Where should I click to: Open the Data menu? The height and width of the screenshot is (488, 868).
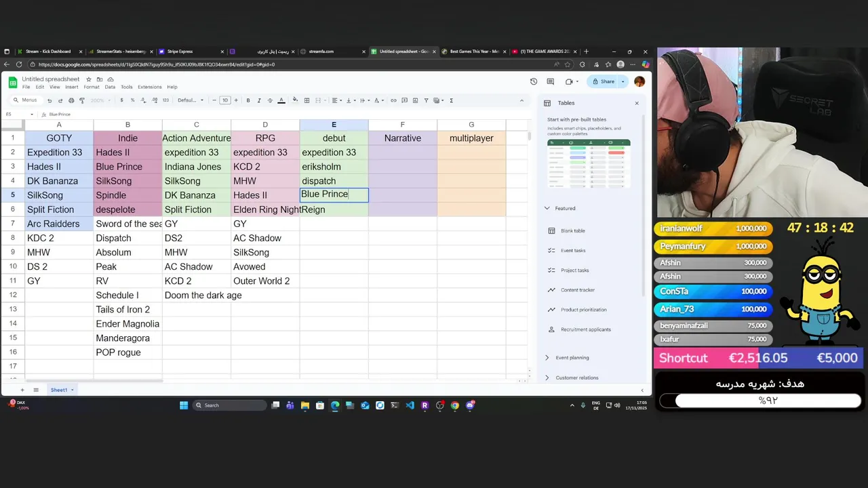tap(110, 87)
